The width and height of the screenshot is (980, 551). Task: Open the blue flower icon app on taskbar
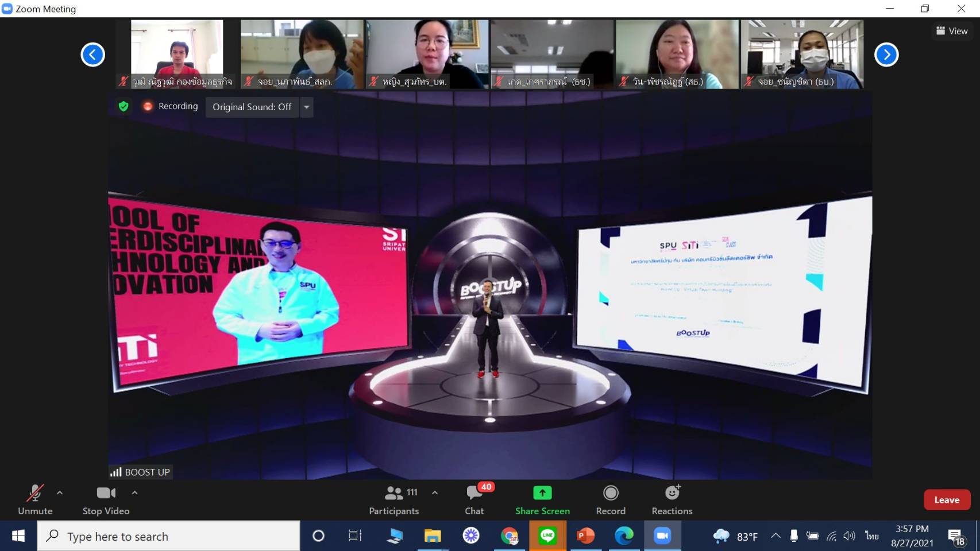[471, 536]
